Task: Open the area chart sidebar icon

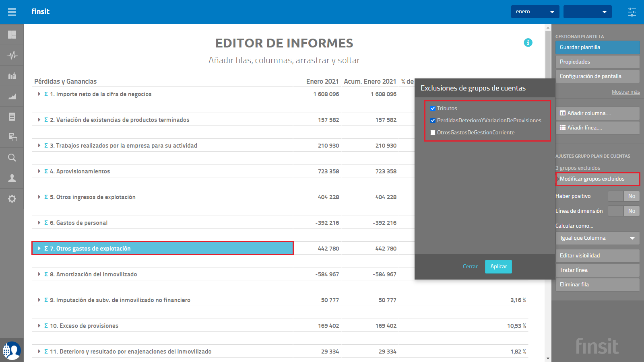Action: [12, 96]
